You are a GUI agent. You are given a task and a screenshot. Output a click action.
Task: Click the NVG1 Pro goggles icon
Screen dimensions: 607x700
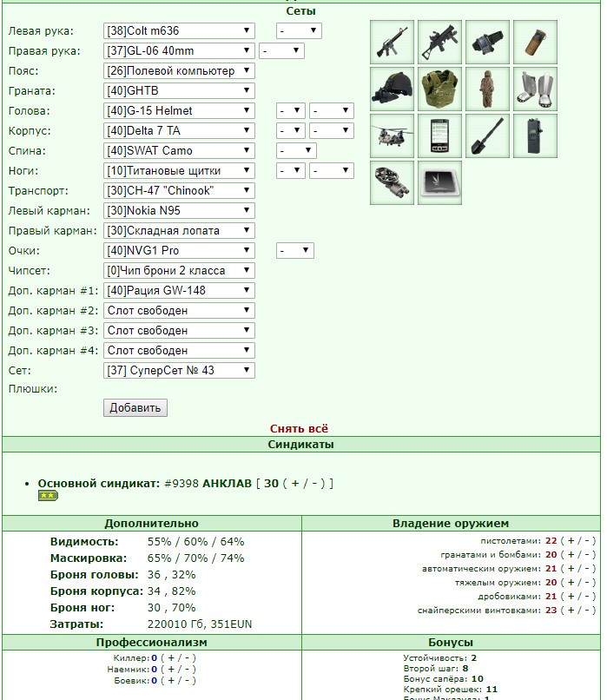tap(392, 182)
